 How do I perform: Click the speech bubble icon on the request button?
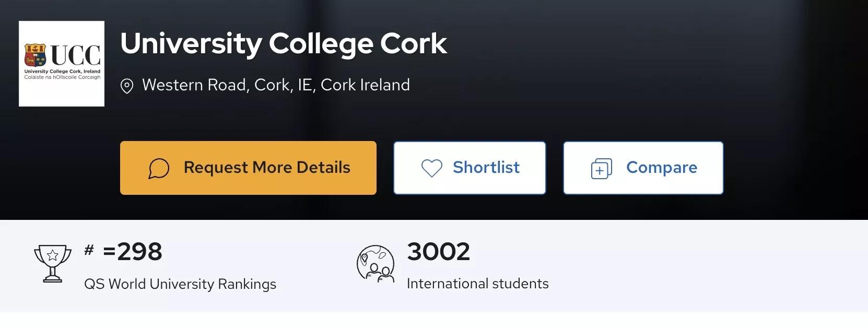point(159,168)
